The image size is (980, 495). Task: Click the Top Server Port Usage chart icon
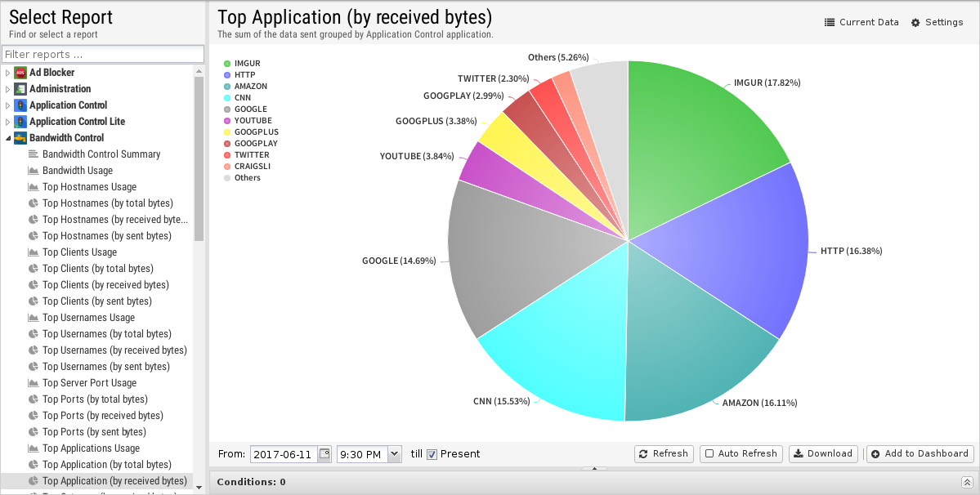(x=34, y=382)
